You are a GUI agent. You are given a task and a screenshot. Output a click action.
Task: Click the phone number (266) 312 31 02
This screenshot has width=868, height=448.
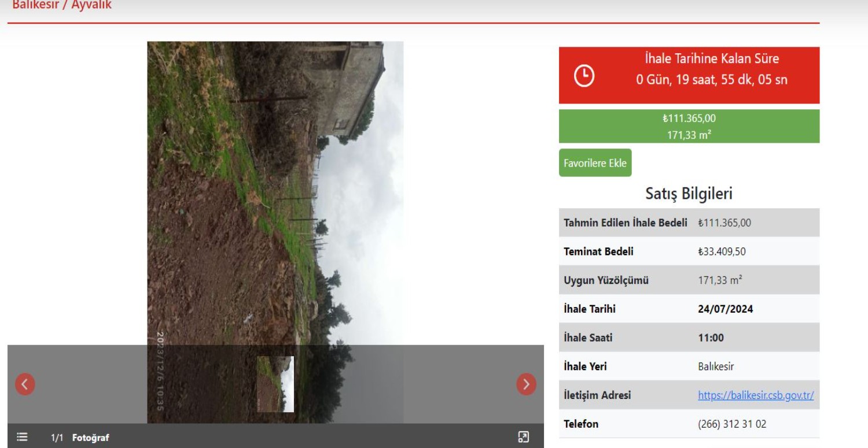tap(732, 424)
